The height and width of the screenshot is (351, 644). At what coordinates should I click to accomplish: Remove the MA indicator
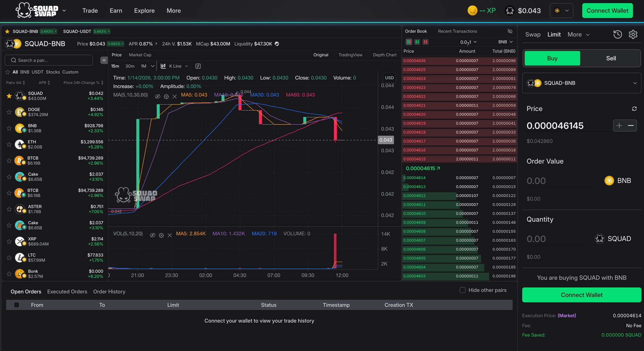click(175, 96)
